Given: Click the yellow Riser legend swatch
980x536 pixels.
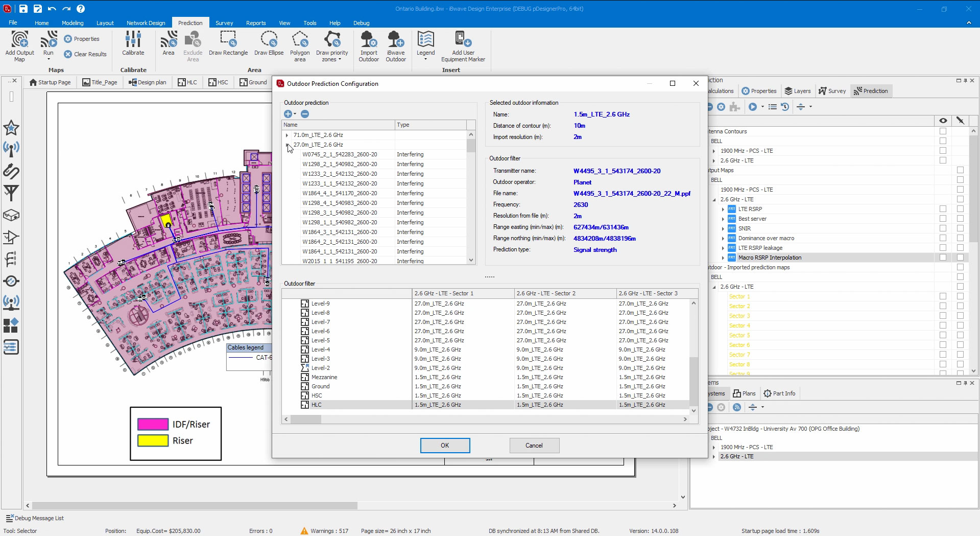Looking at the screenshot, I should [x=153, y=440].
